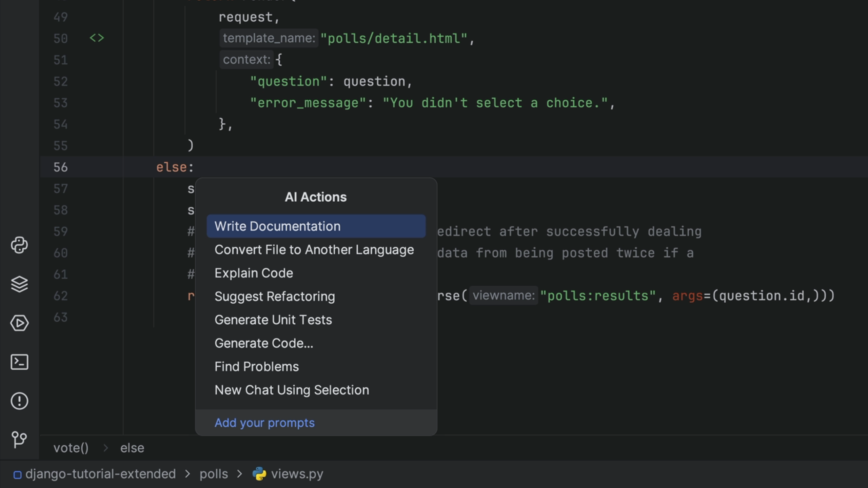Click the template gutter icon on line 50
Viewport: 868px width, 488px height.
coord(97,38)
